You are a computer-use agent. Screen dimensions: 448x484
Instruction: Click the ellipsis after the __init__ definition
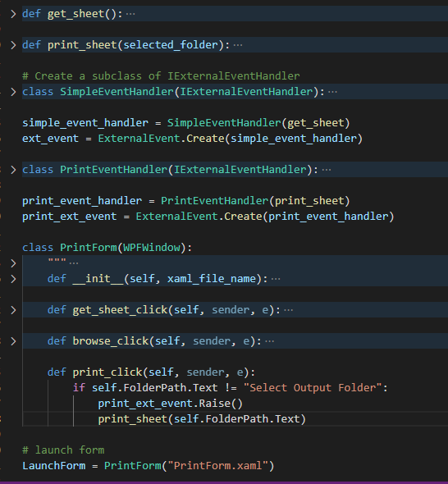click(x=276, y=279)
